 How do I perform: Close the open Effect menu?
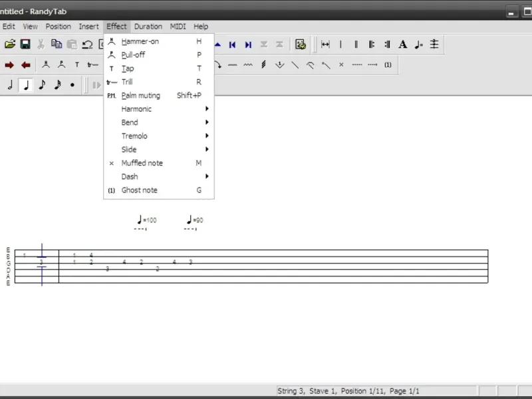pos(116,27)
